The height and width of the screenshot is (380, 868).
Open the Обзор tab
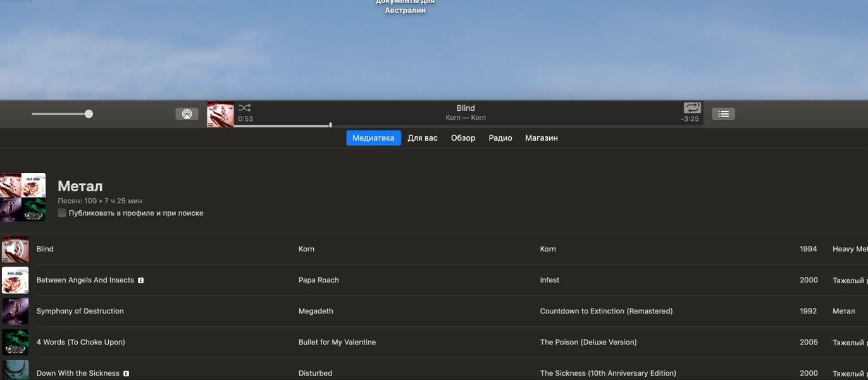pyautogui.click(x=463, y=138)
